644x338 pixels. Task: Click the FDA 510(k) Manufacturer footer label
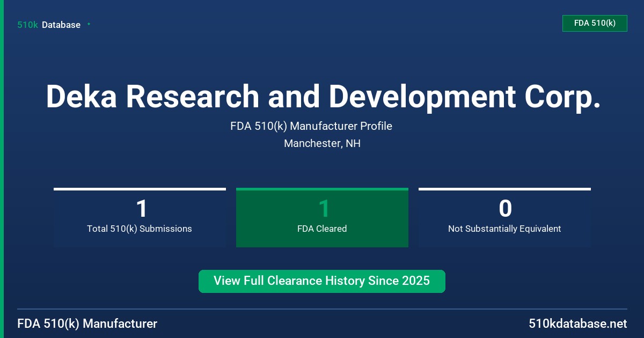(87, 324)
